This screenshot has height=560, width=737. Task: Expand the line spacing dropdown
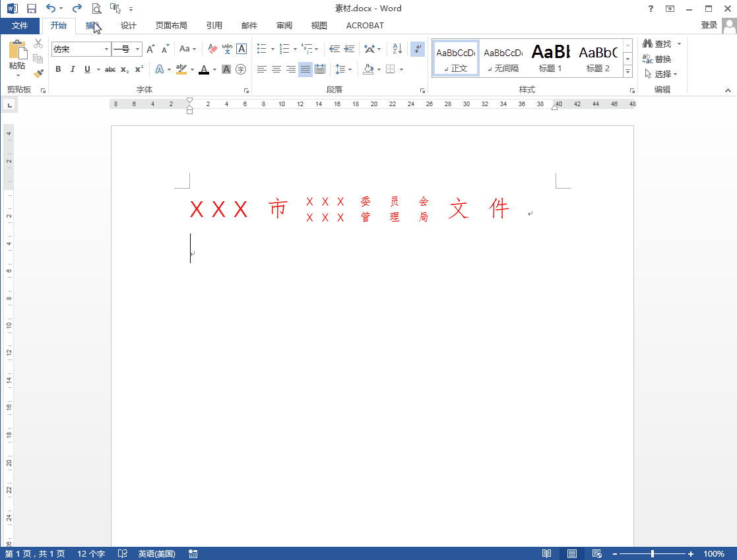click(x=350, y=69)
